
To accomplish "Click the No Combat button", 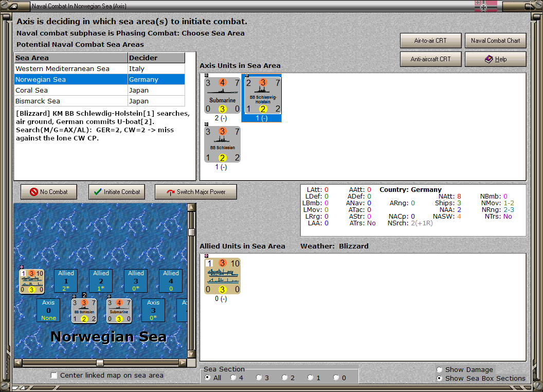I will click(x=49, y=192).
